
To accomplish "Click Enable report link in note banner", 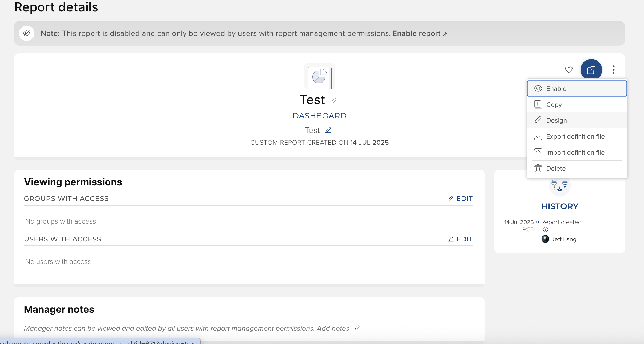I will (419, 33).
